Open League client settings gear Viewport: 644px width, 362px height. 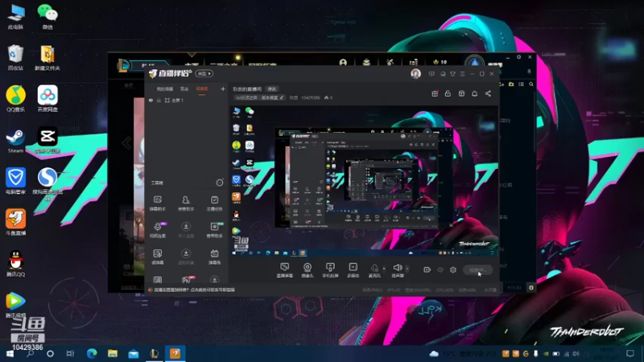coord(518,57)
